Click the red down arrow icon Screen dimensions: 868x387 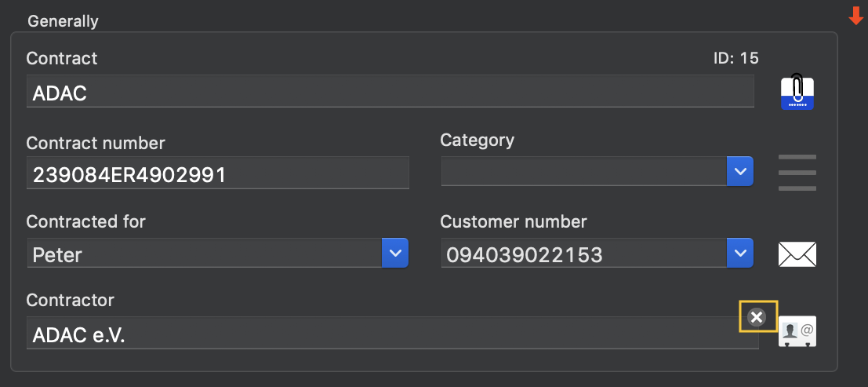click(x=855, y=16)
